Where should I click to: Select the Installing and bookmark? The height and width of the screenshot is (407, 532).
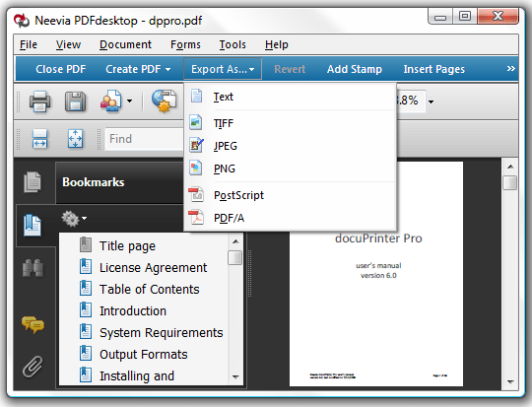pos(137,375)
